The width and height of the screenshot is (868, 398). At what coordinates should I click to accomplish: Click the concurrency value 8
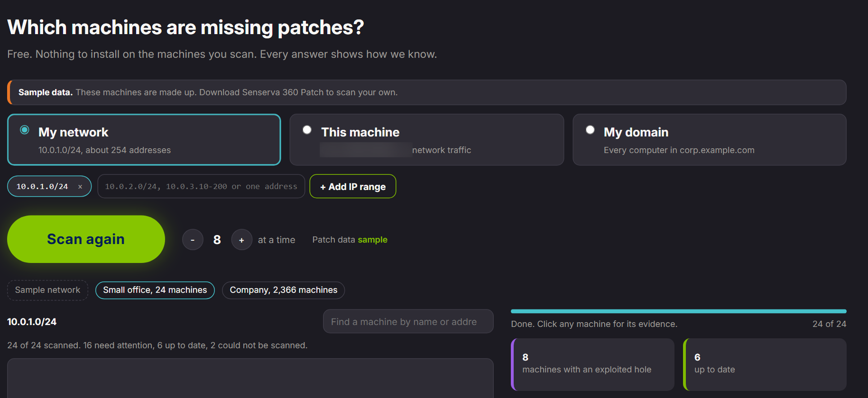pyautogui.click(x=217, y=240)
